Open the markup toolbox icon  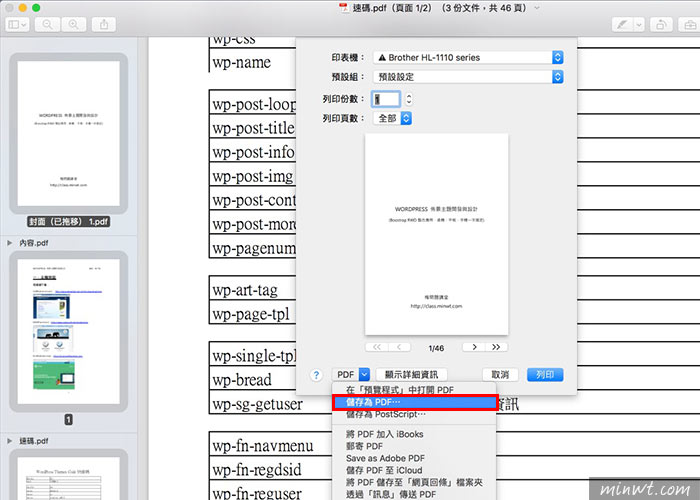690,25
